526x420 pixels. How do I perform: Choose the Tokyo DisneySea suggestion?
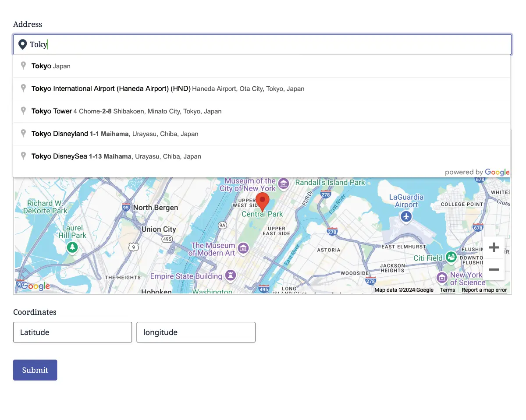[x=262, y=156]
